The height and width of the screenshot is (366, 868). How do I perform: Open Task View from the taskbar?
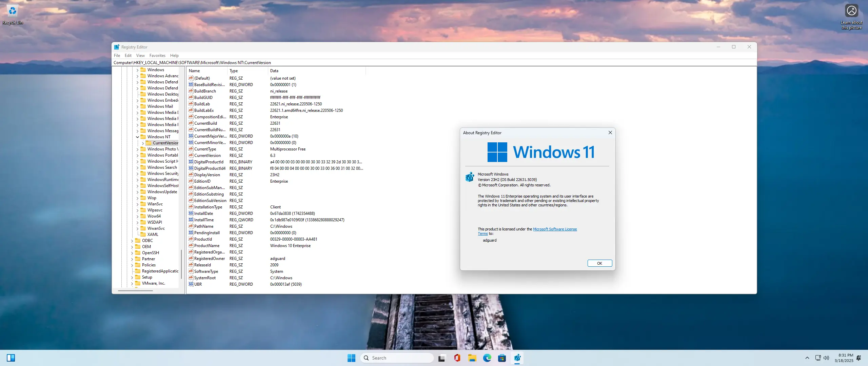point(441,358)
